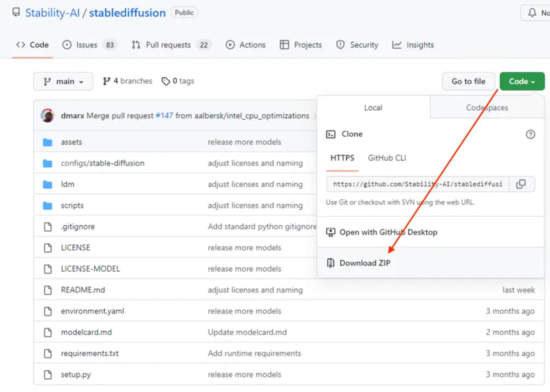Click dmarx's avatar image

[47, 116]
